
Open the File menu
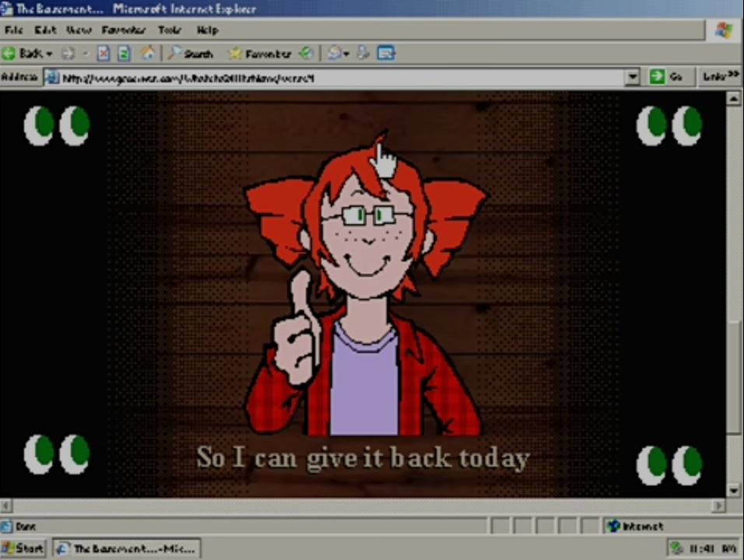[14, 30]
